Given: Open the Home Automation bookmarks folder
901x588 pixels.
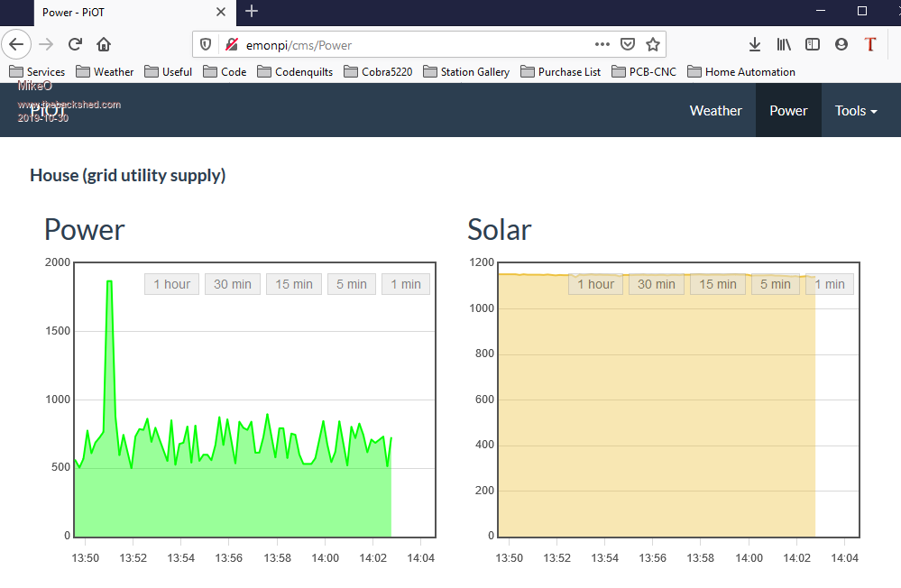Looking at the screenshot, I should pyautogui.click(x=740, y=72).
